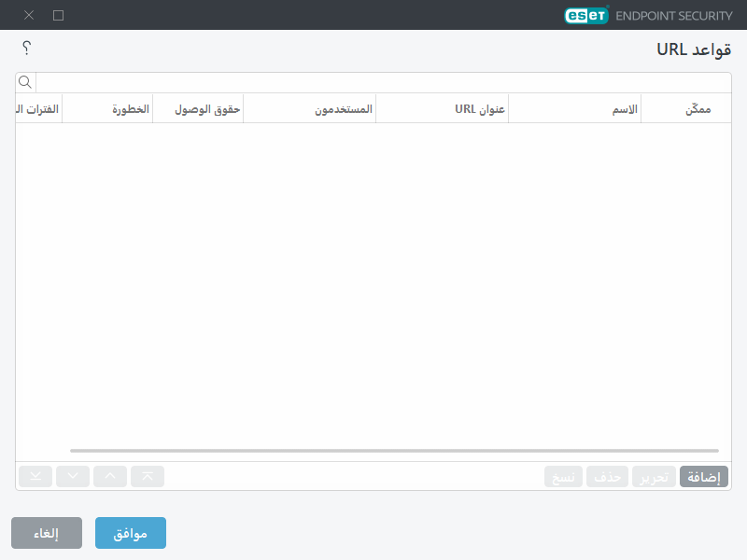Open the help question mark icon

27,48
